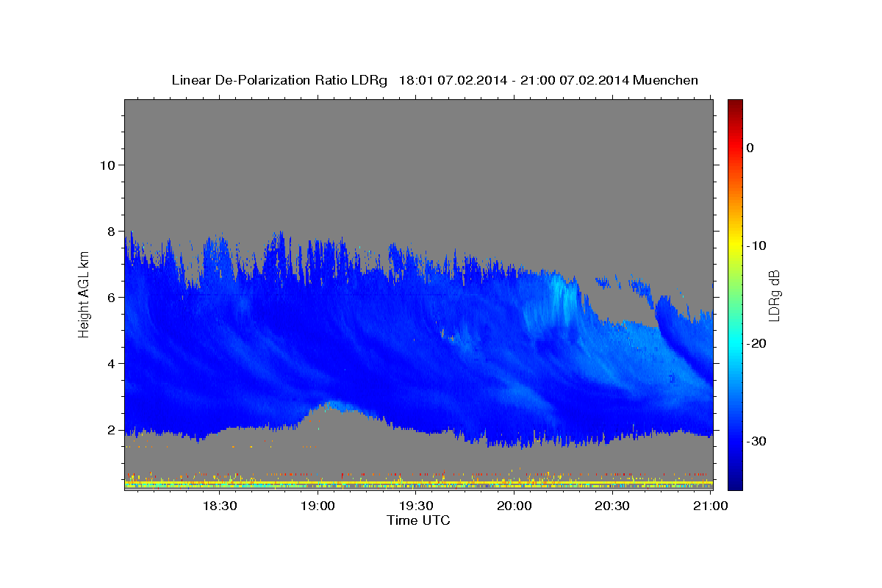The image size is (882, 588).
Task: Click the height axis label 10
Action: pos(107,165)
